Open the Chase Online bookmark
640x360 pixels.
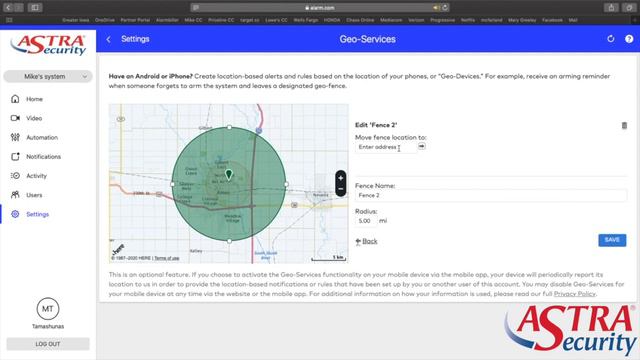(x=360, y=20)
